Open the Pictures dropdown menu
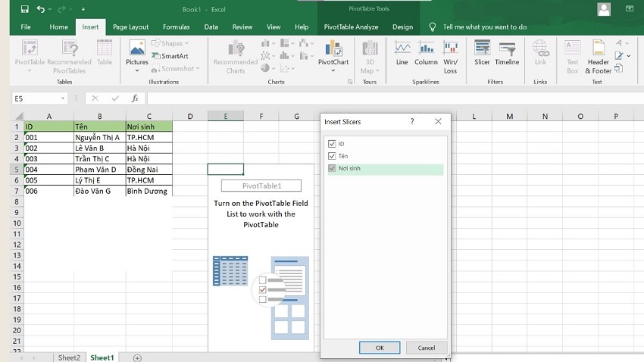The width and height of the screenshot is (644, 362). 137,71
